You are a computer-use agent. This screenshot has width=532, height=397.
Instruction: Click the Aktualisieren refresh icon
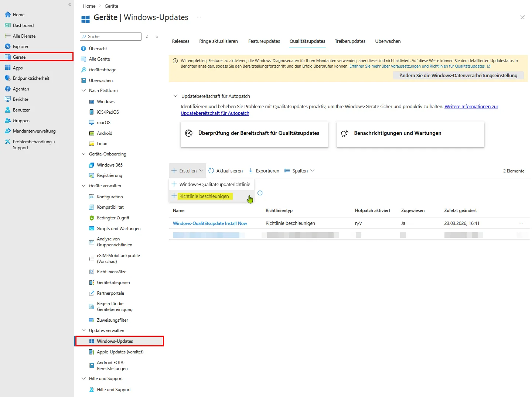pyautogui.click(x=211, y=171)
